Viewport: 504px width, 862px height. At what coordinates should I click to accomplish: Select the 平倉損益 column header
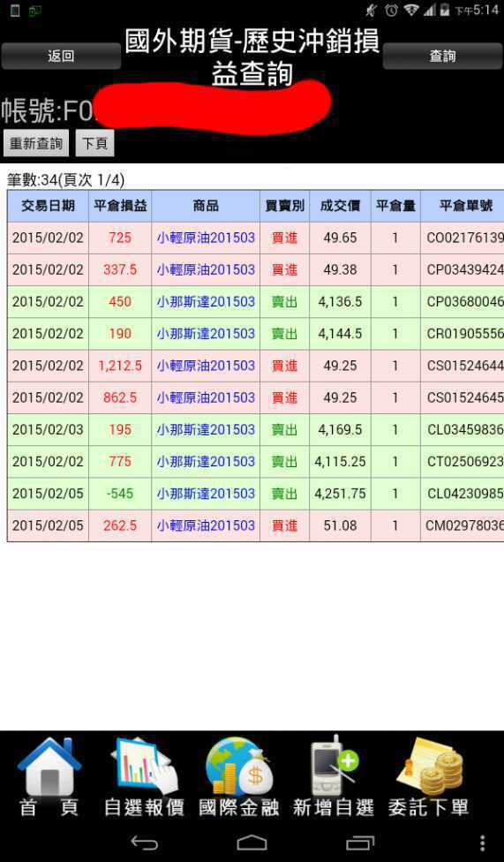(120, 206)
